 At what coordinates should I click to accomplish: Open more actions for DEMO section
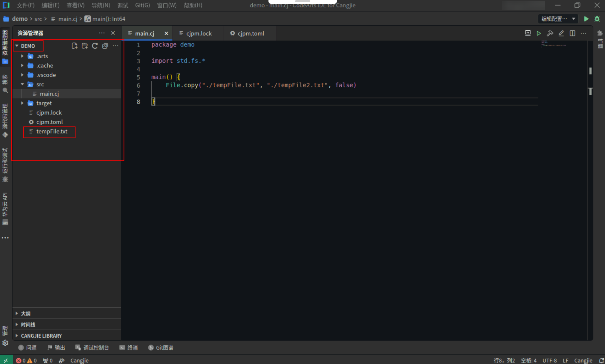coord(116,46)
